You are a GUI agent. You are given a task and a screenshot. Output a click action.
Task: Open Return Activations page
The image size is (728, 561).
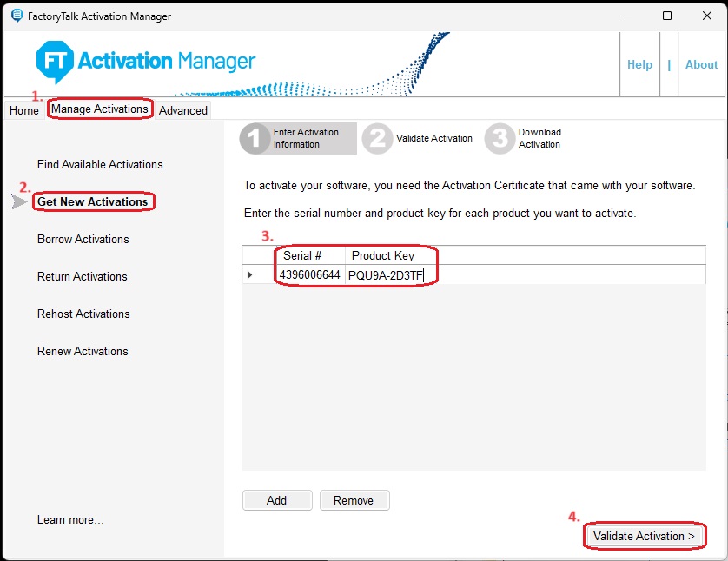point(83,276)
